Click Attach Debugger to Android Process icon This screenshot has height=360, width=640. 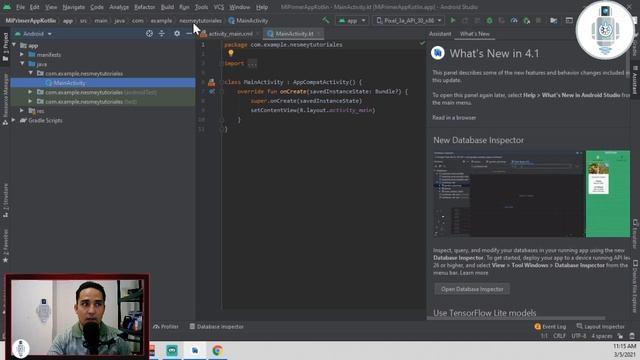pyautogui.click(x=527, y=20)
